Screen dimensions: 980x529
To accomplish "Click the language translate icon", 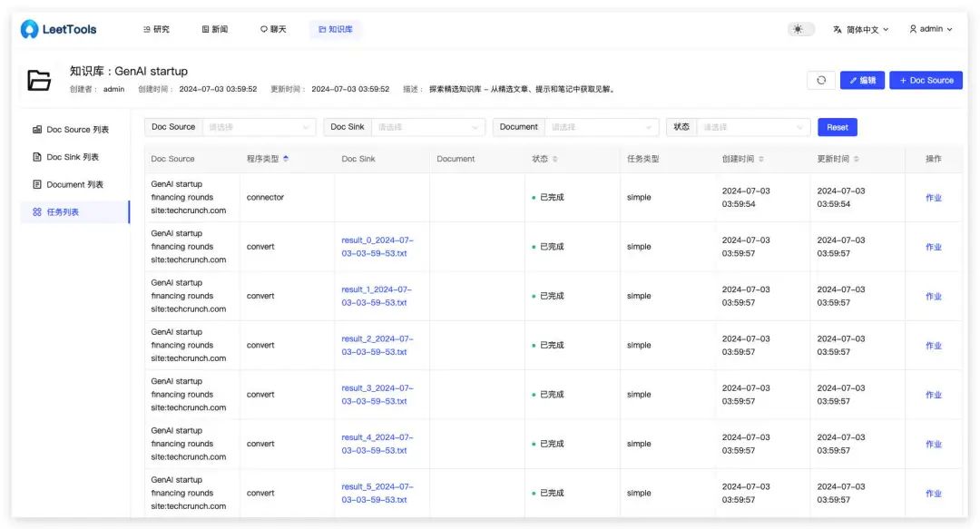I will coord(838,29).
